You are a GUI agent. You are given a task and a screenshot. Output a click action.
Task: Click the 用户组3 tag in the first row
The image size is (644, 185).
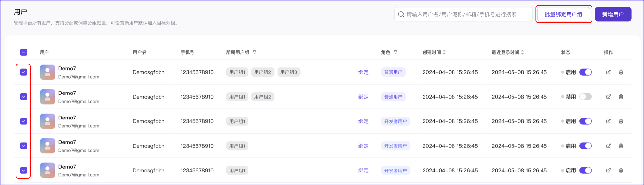pos(288,72)
